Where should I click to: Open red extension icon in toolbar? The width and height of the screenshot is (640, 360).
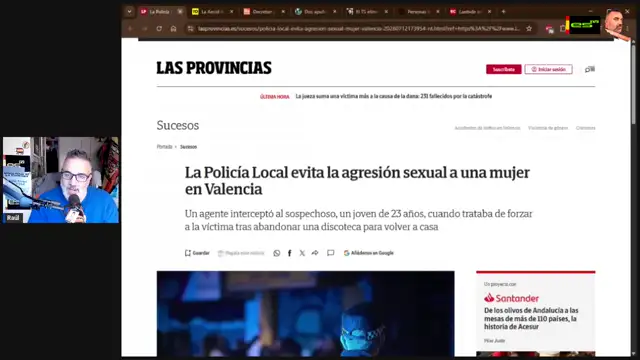(549, 29)
